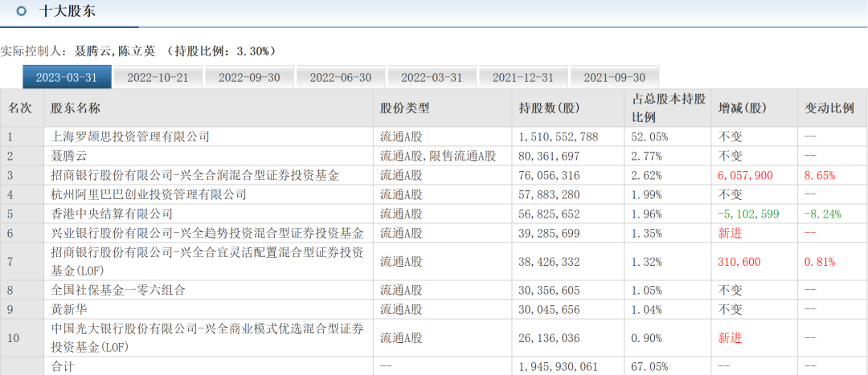
Task: Click shareholder 香港中央结算有限公司
Action: [x=111, y=214]
